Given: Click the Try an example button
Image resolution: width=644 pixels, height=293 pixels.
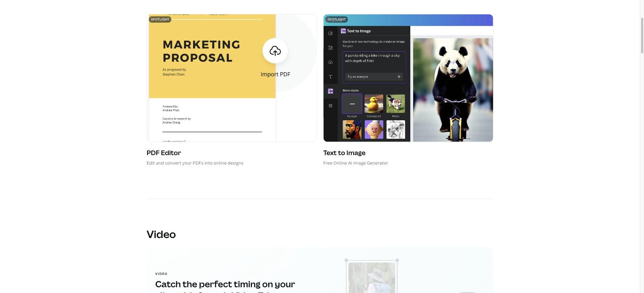Looking at the screenshot, I should click(x=374, y=77).
